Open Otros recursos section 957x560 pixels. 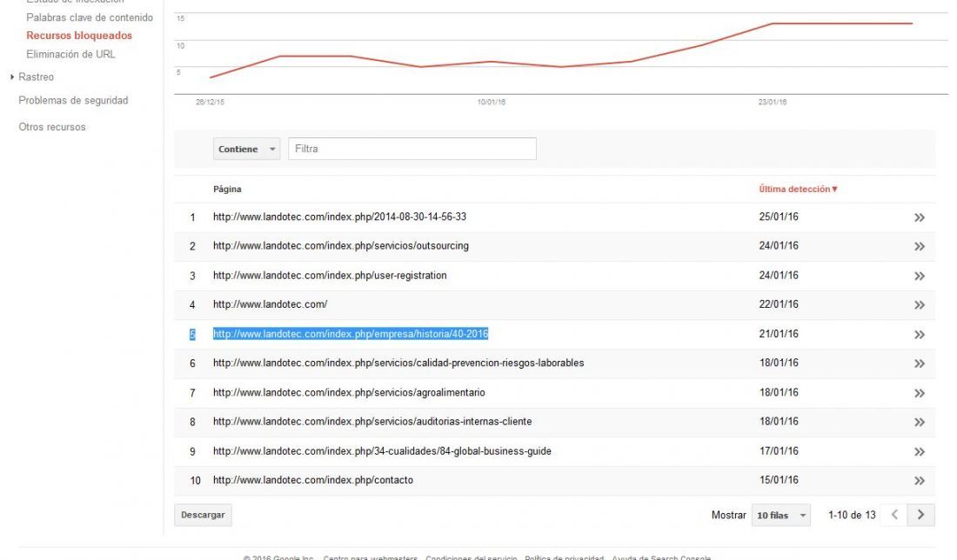pos(52,127)
